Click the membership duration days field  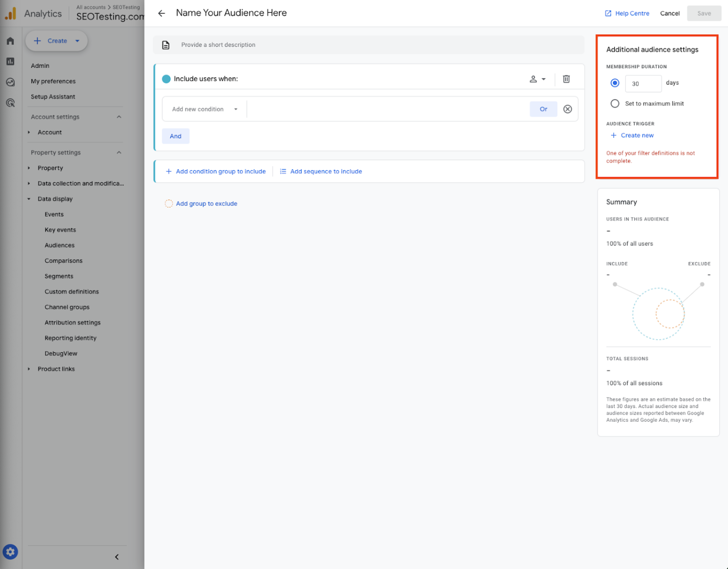coord(643,84)
